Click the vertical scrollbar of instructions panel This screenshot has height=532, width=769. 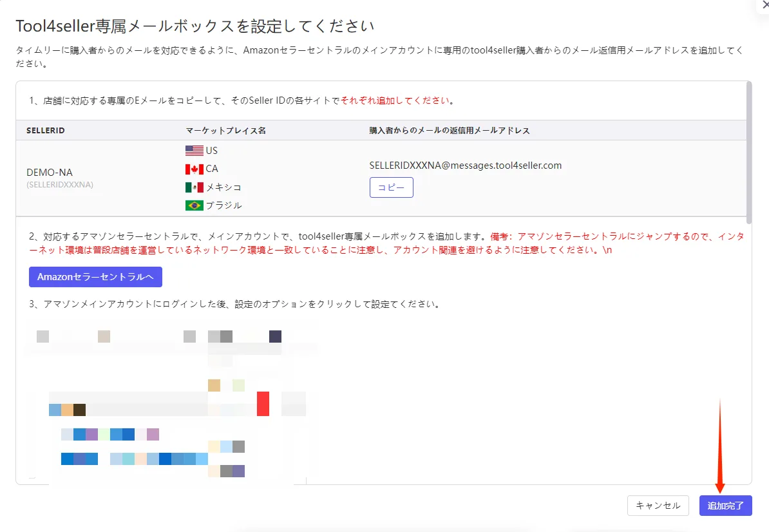point(749,153)
